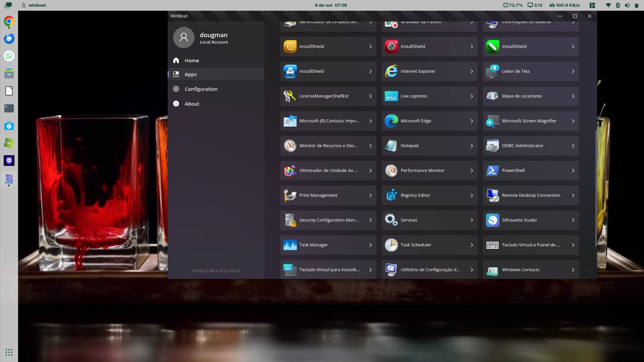Image resolution: width=644 pixels, height=362 pixels.
Task: Expand the Remote Desktop Connection chevron
Action: (573, 195)
